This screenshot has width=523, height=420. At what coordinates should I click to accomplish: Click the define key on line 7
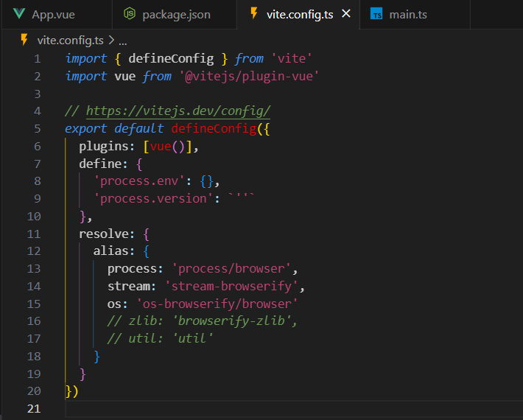point(100,164)
